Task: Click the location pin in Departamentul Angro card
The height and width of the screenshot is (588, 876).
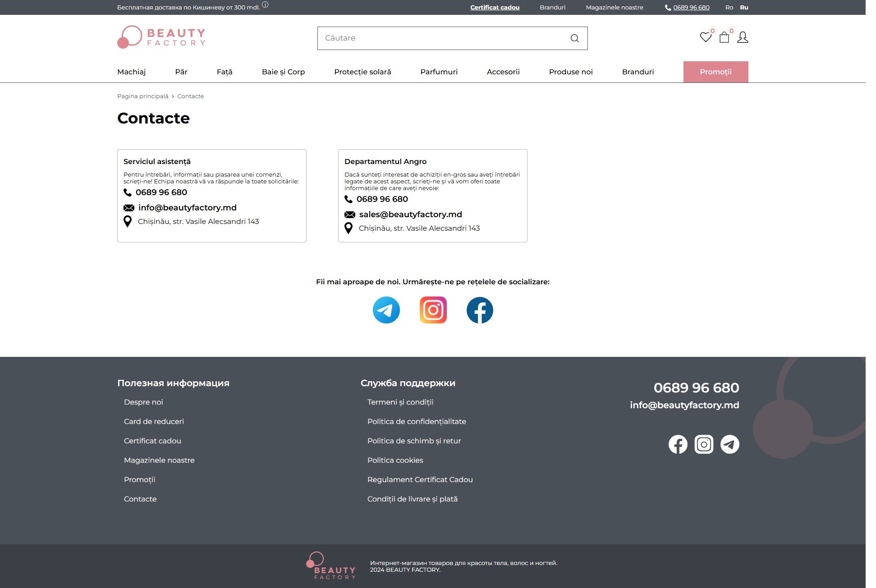Action: tap(349, 228)
